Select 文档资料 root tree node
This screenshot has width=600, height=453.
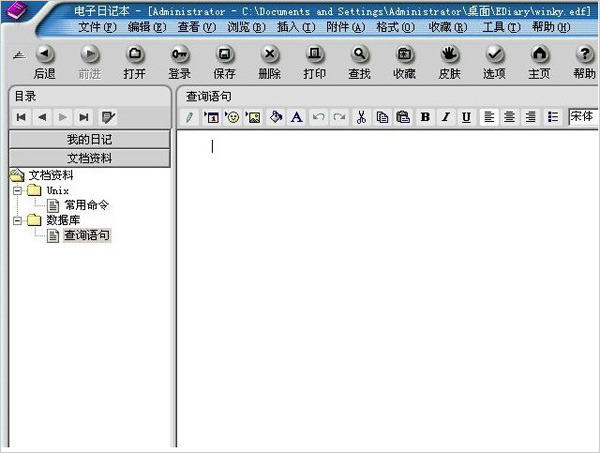[x=51, y=175]
